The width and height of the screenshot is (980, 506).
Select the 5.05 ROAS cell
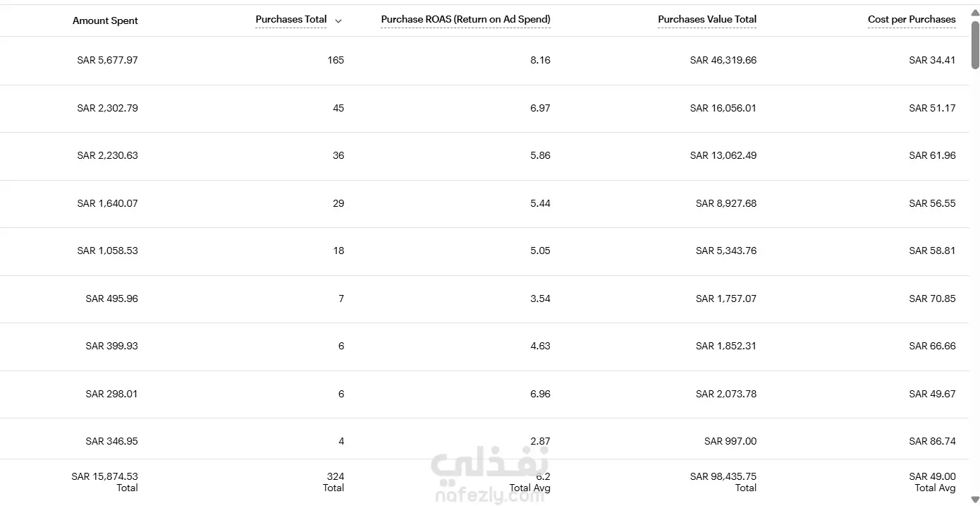(540, 251)
